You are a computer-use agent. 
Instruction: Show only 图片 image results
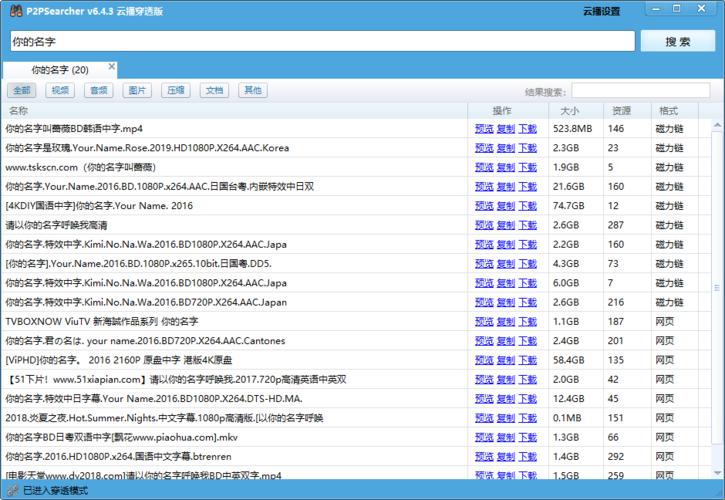pos(137,91)
